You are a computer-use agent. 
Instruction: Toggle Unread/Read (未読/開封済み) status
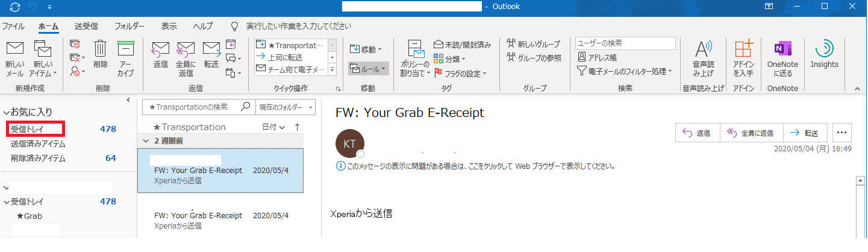coord(462,45)
